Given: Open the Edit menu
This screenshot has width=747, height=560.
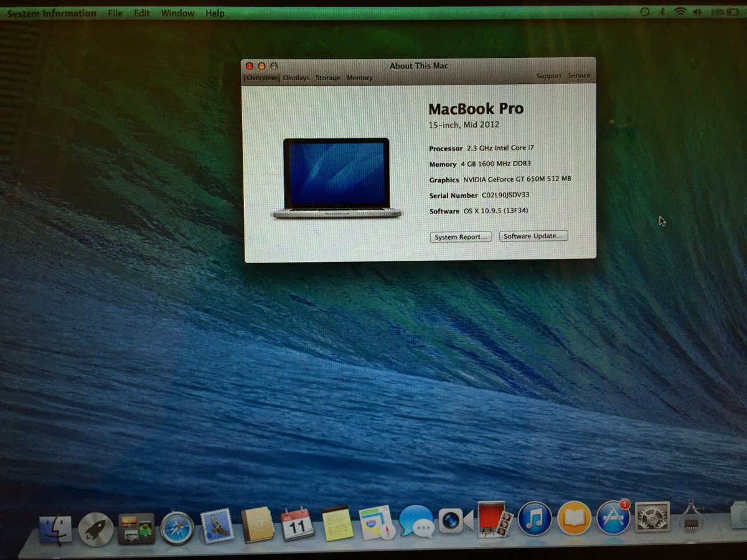Looking at the screenshot, I should pos(142,13).
